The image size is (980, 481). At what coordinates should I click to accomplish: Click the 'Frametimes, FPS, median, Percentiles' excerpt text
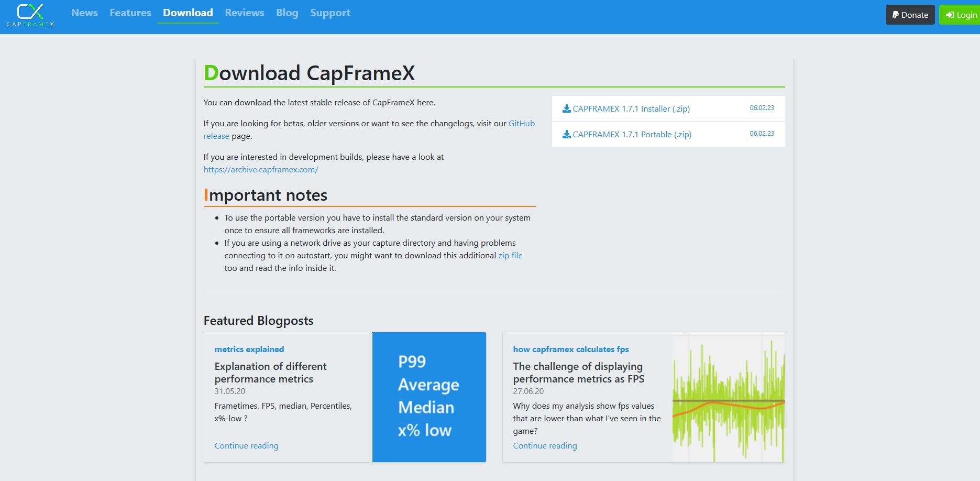(x=283, y=412)
